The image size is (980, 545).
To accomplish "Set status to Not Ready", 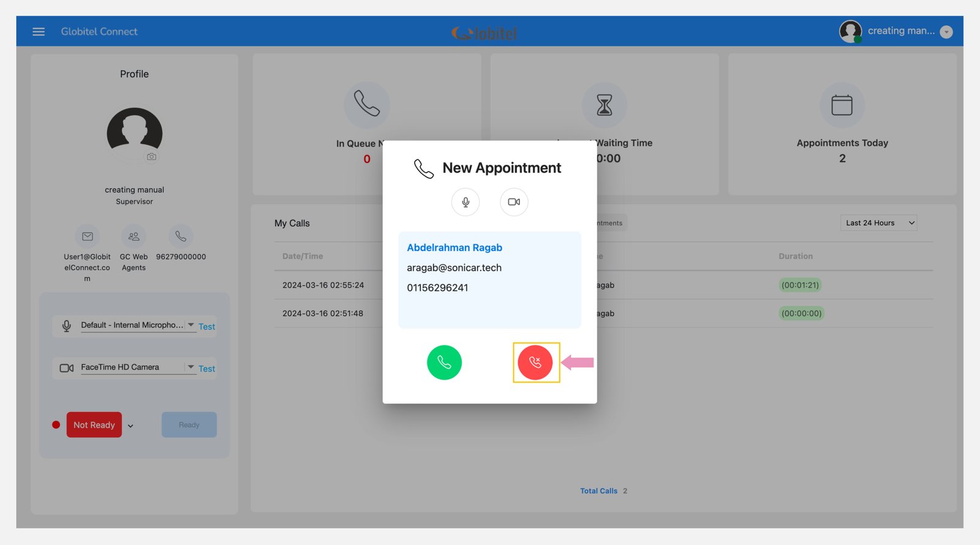I will tap(94, 425).
